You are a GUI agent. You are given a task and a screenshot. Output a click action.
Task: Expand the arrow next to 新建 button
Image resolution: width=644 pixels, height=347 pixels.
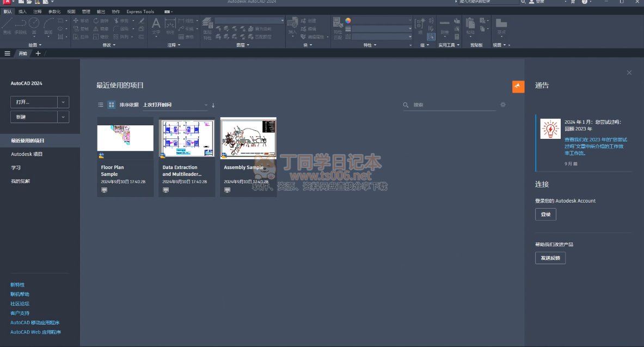(64, 117)
